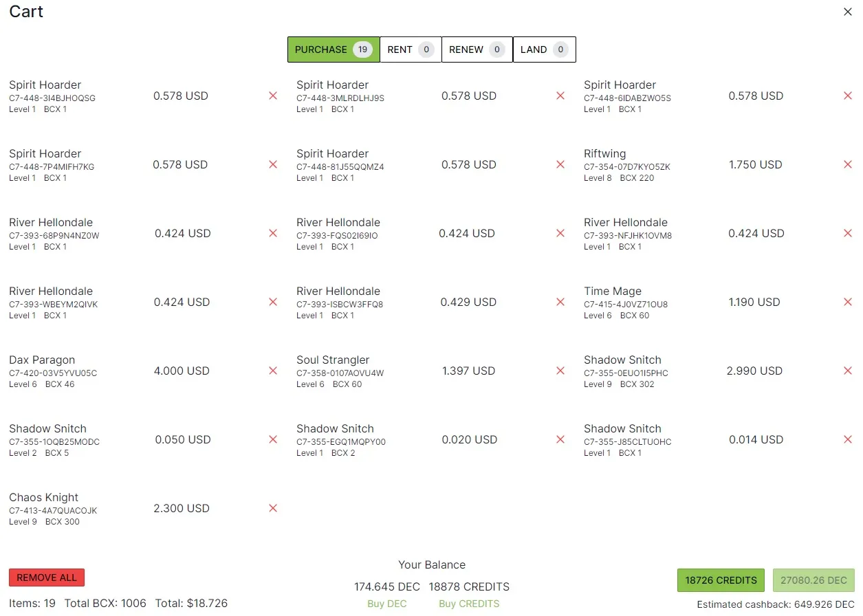
Task: Click the Items: 19 text
Action: (32, 603)
